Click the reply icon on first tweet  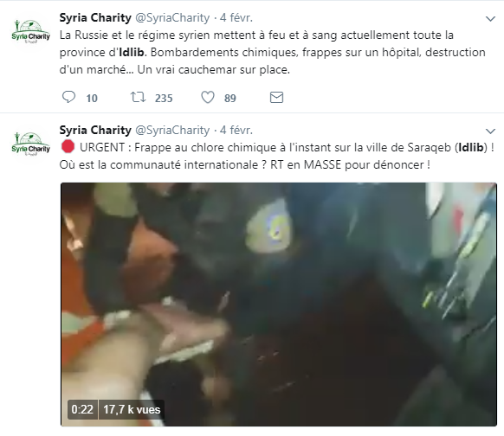68,97
